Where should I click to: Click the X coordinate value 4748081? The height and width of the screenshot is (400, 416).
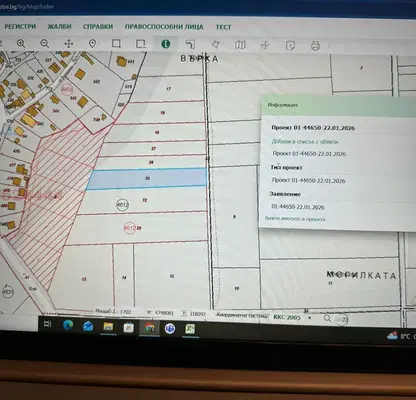point(164,313)
